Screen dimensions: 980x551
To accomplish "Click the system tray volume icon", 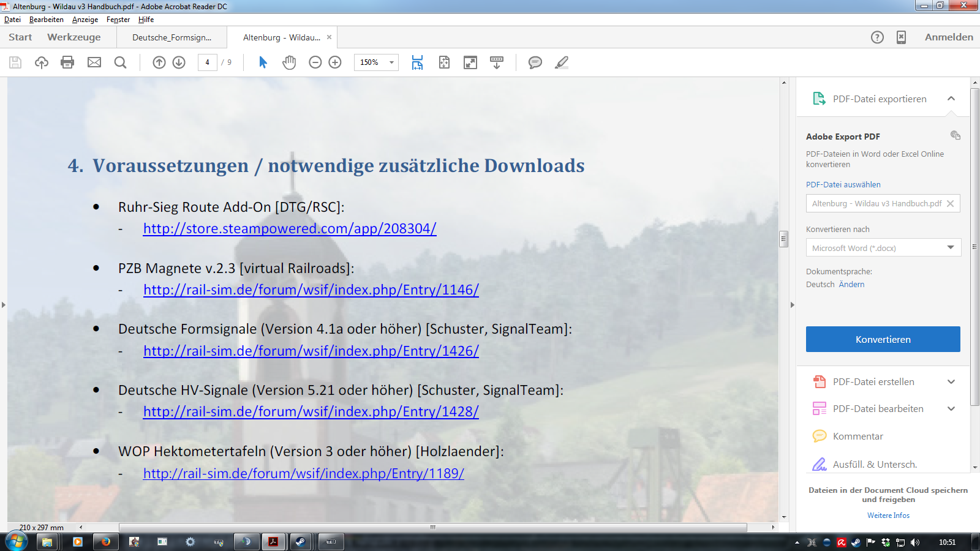I will [x=915, y=542].
